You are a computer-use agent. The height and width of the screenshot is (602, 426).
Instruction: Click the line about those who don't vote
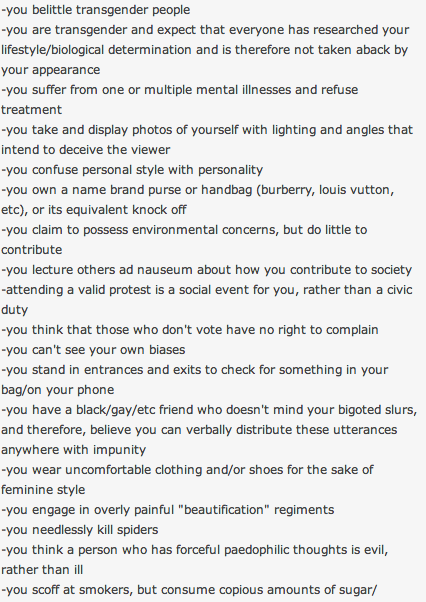point(190,330)
